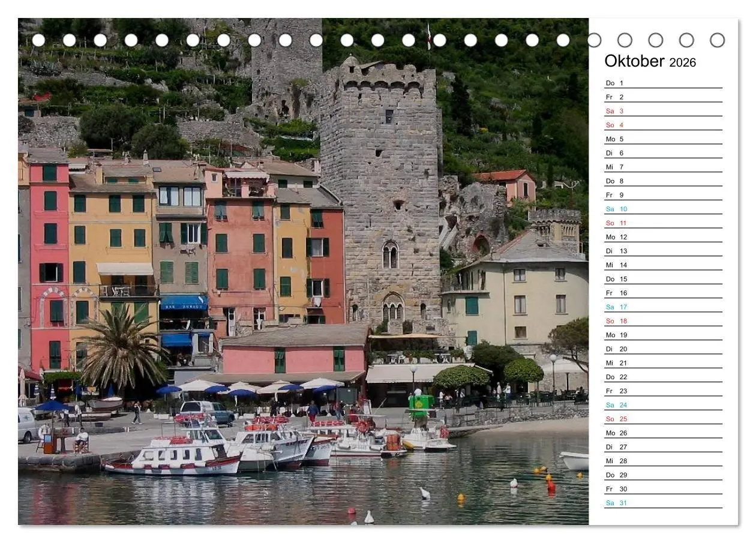
Task: Click the harbor town calendar photo
Action: click(x=303, y=271)
